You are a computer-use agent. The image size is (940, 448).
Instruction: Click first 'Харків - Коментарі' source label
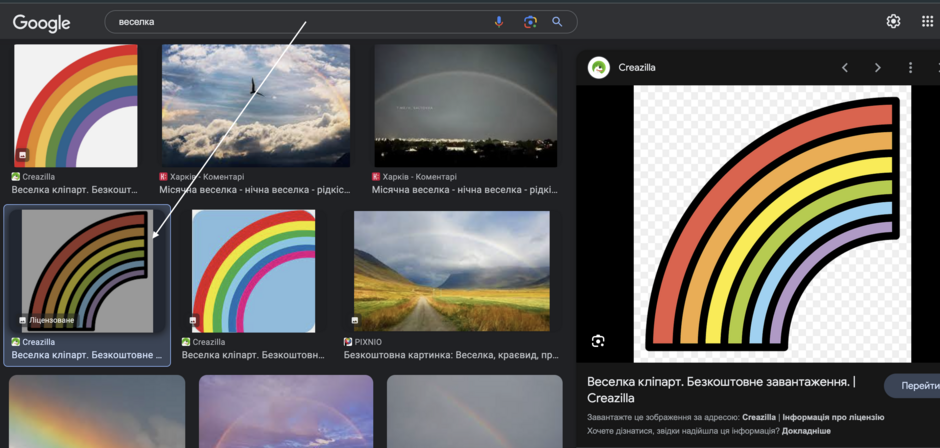point(207,177)
